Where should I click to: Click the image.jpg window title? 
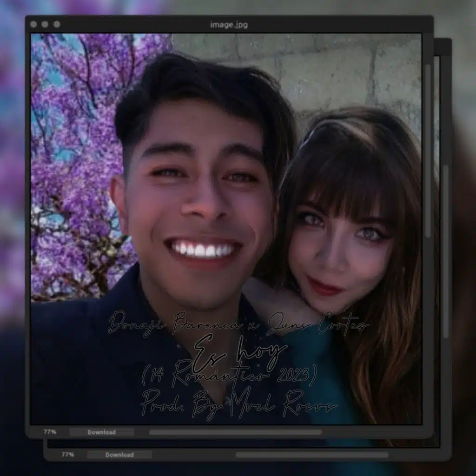click(x=229, y=24)
